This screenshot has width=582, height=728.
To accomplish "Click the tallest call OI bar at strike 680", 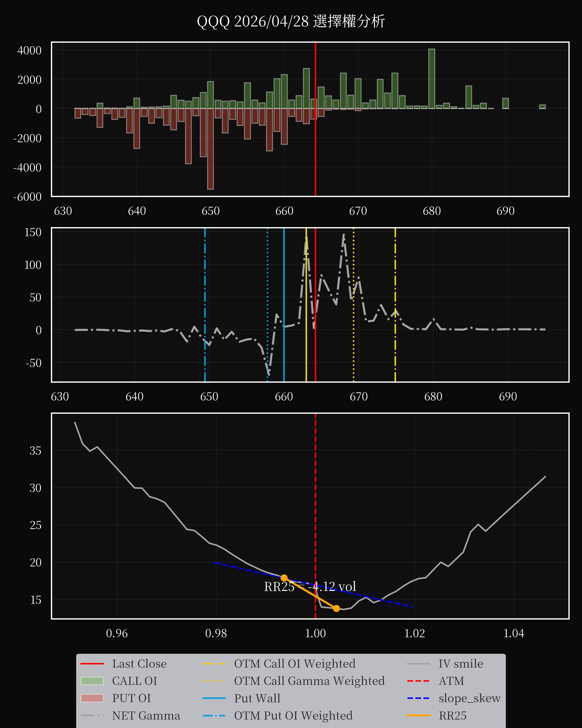I will (431, 79).
